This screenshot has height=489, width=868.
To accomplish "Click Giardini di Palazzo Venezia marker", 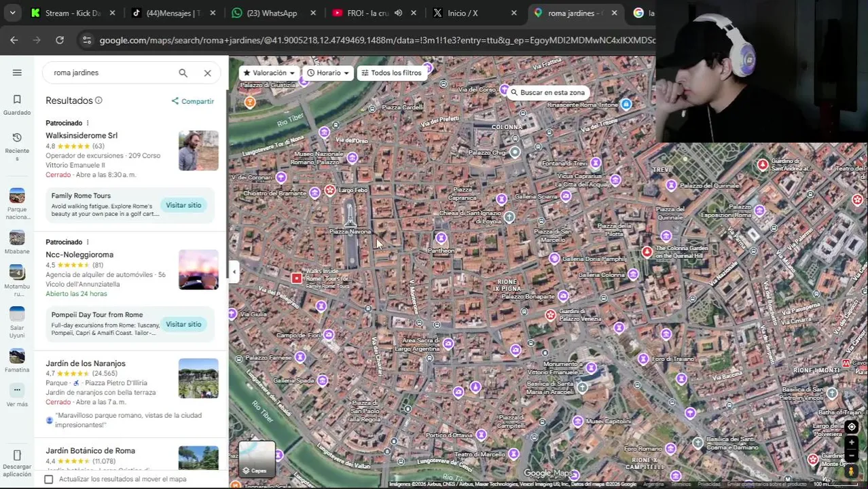I will coord(549,316).
